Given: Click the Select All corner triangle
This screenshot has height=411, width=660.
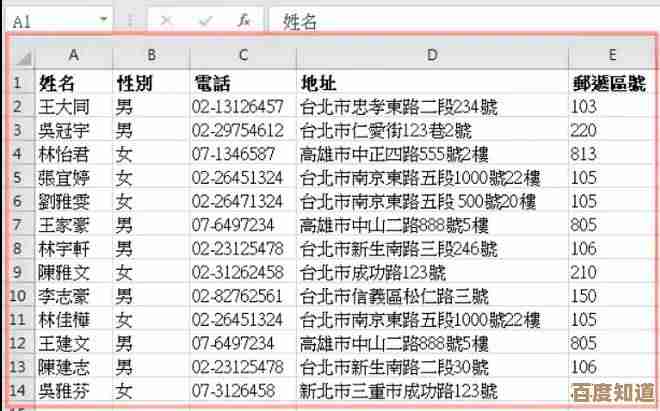Looking at the screenshot, I should [x=22, y=57].
